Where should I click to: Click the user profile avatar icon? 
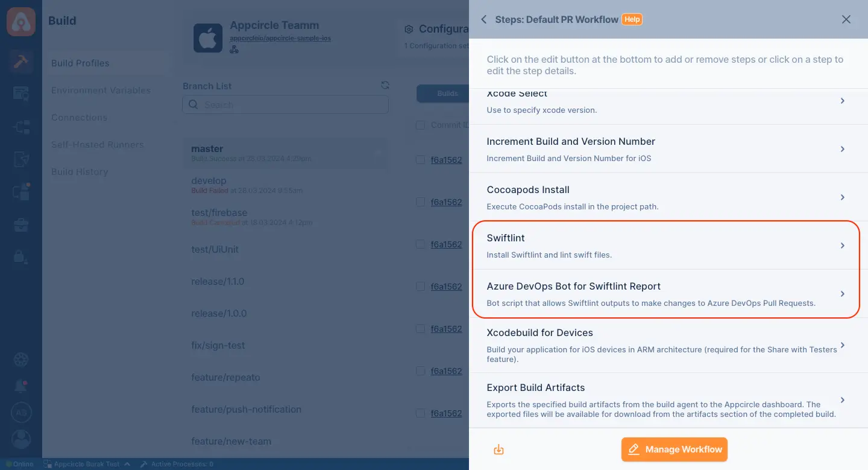21,439
